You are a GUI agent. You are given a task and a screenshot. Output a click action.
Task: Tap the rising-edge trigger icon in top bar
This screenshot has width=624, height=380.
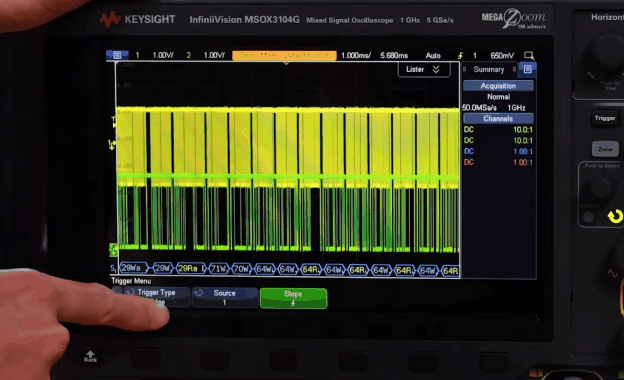[x=460, y=55]
